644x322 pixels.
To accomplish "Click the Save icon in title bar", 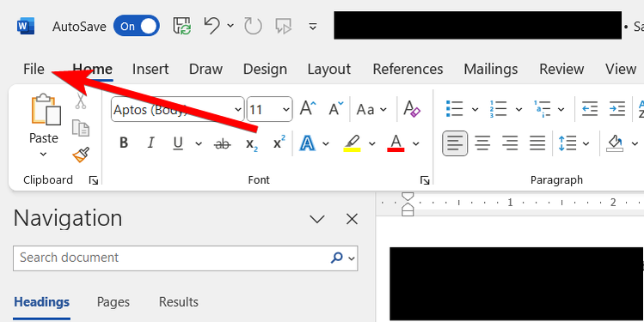I will (182, 27).
